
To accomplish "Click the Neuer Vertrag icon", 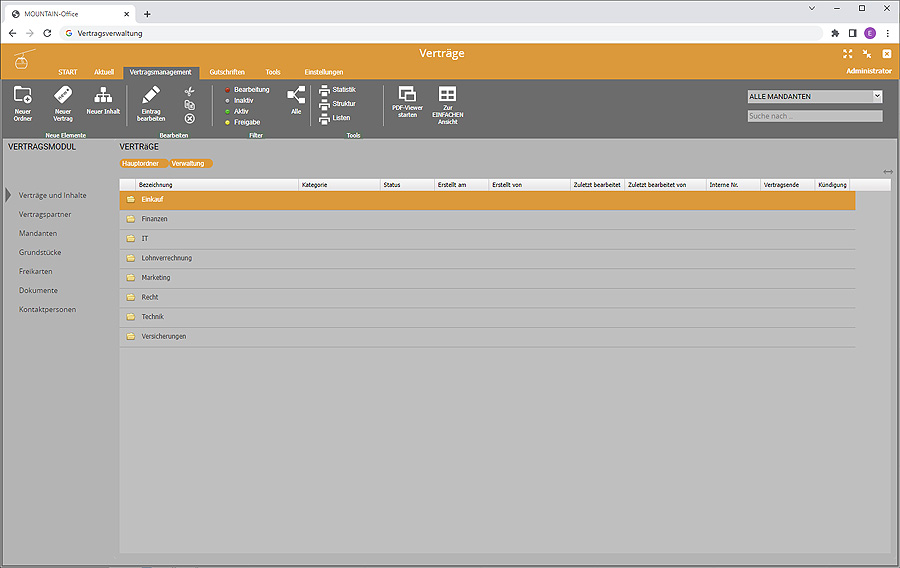I will click(x=63, y=97).
